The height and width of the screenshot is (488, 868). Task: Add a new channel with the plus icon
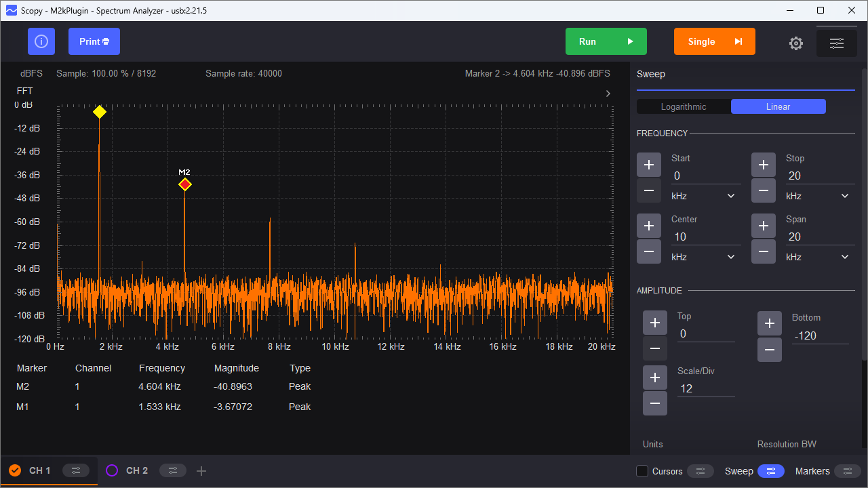point(201,470)
